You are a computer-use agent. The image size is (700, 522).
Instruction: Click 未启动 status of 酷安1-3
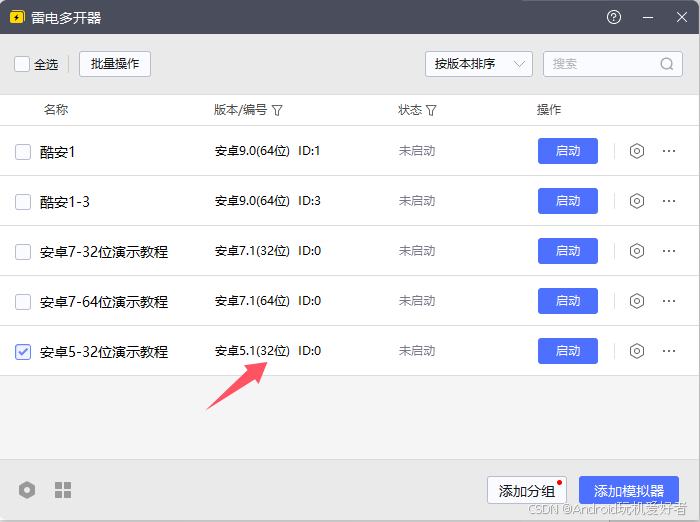pyautogui.click(x=417, y=201)
